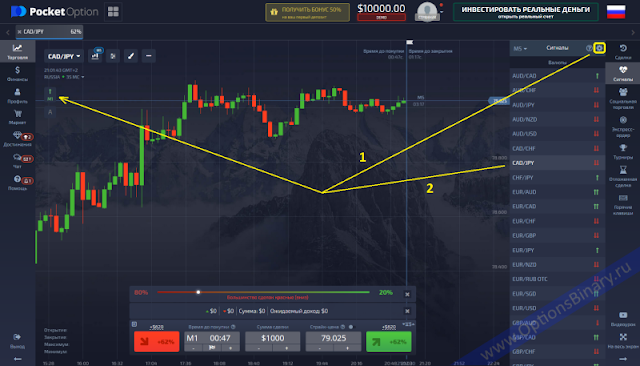Open chart type settings icon
This screenshot has width=640, height=366.
pos(95,56)
